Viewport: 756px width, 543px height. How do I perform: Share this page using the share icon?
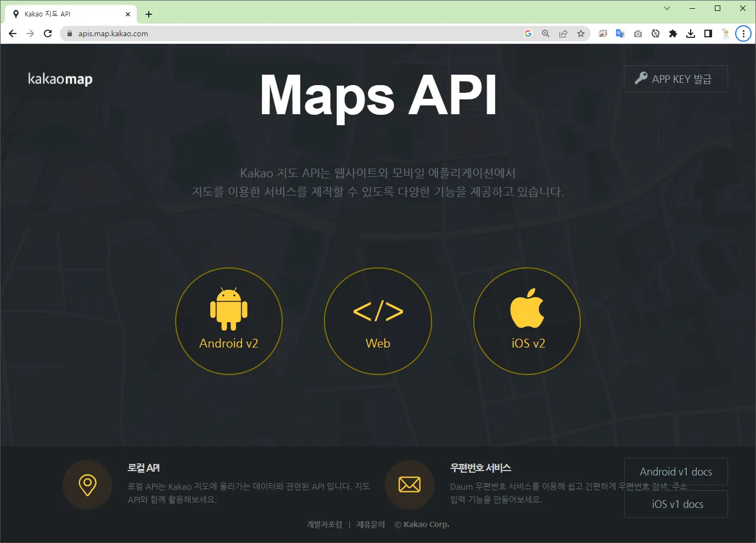[x=563, y=33]
